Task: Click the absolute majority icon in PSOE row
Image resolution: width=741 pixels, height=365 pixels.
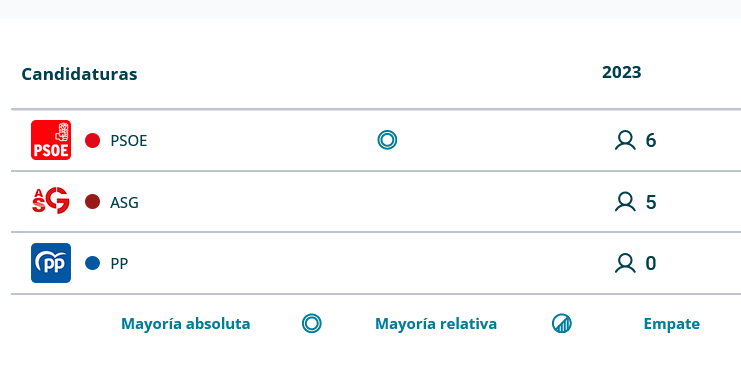Action: pos(387,140)
